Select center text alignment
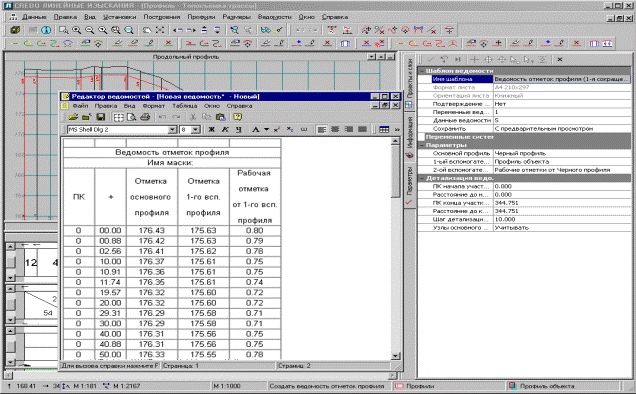 [x=335, y=129]
